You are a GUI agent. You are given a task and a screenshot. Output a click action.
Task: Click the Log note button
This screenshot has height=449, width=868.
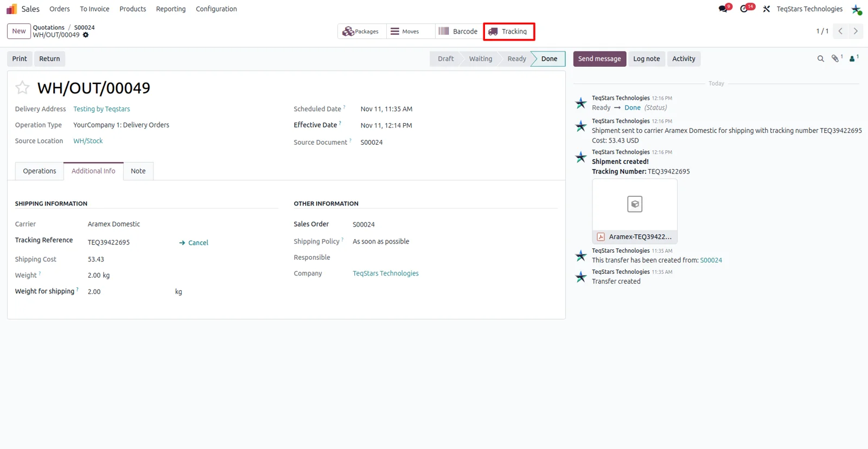point(647,59)
